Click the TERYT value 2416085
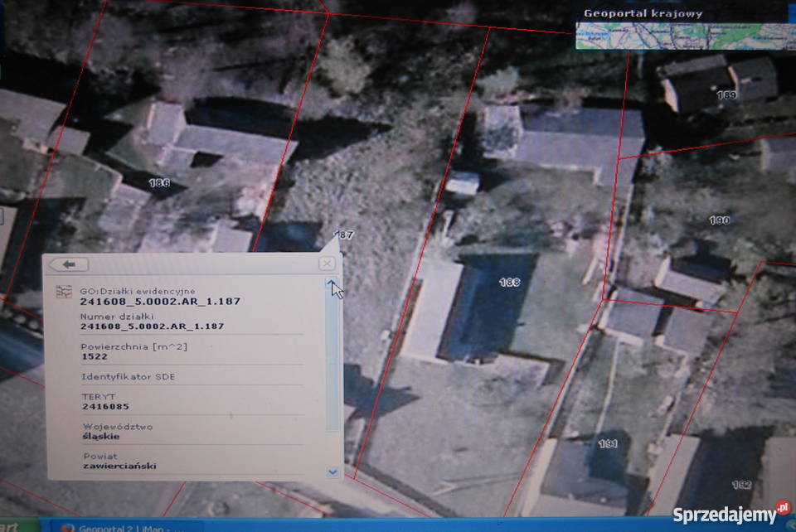796x532 pixels. click(x=105, y=406)
